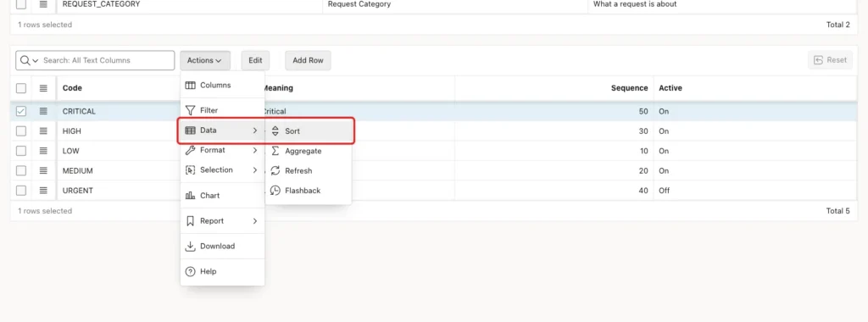Open row menu icon for REQUEST_CATEGORY
This screenshot has height=322, width=868.
coord(43,4)
